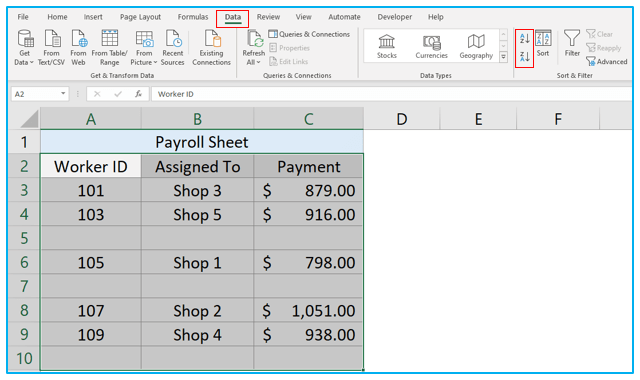Sort Z to A descending

coord(524,57)
